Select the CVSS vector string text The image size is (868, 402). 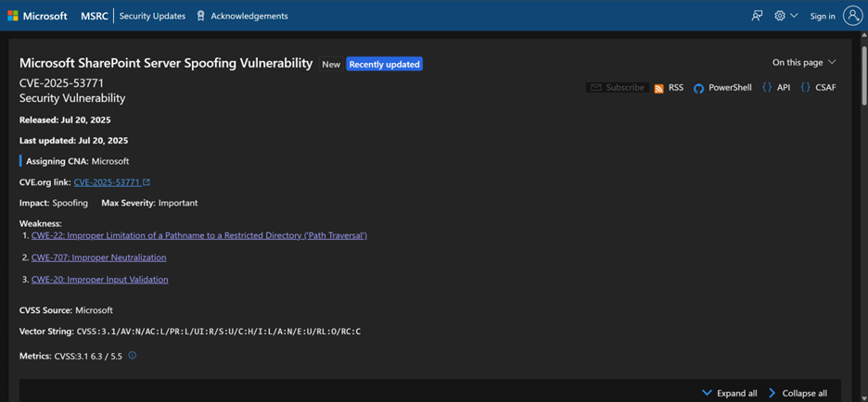pyautogui.click(x=219, y=332)
